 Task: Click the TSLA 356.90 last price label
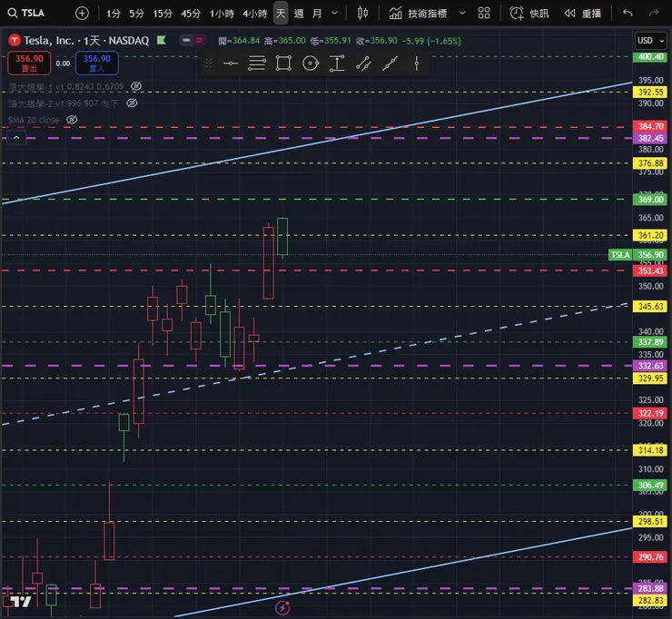(637, 255)
